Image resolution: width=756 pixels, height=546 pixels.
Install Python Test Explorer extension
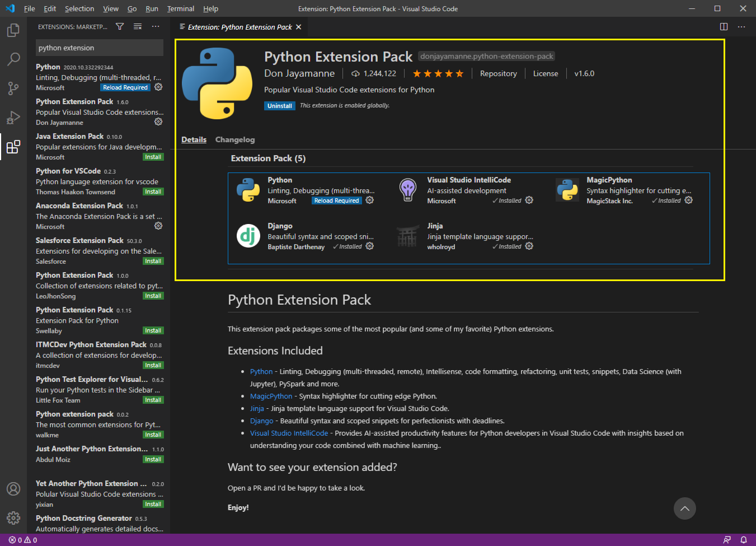click(153, 400)
